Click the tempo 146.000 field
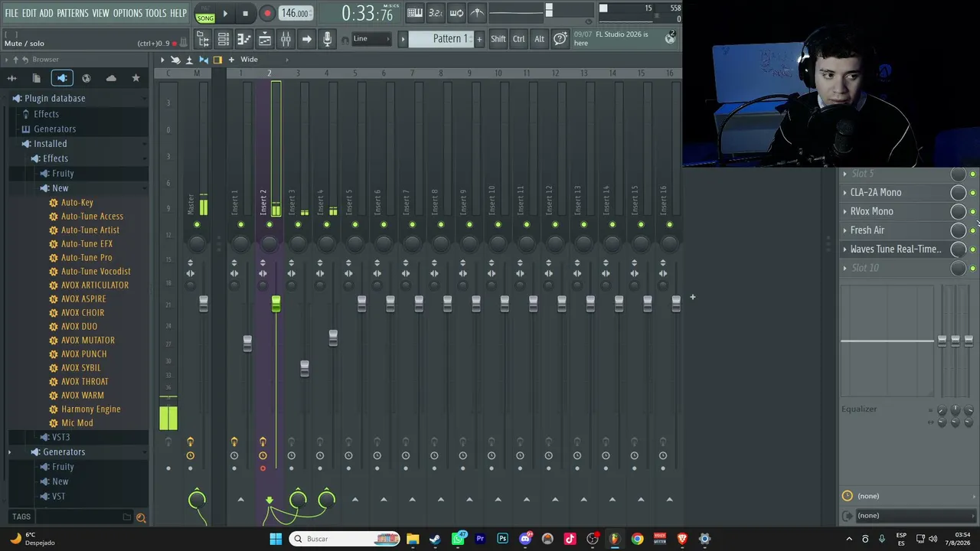 (295, 13)
